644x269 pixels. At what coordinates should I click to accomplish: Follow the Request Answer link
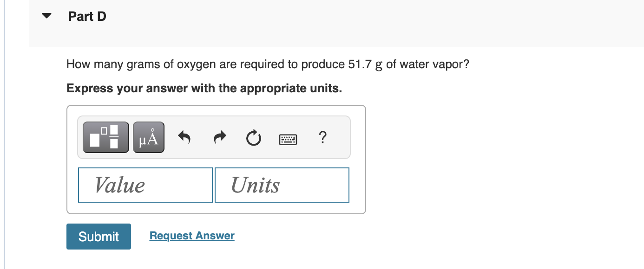tap(192, 236)
